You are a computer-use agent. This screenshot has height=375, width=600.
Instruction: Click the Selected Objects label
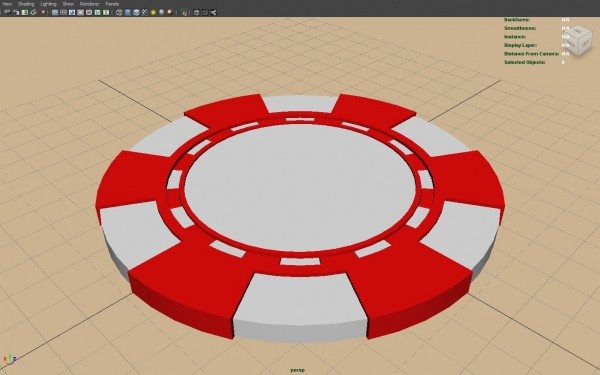tap(524, 62)
